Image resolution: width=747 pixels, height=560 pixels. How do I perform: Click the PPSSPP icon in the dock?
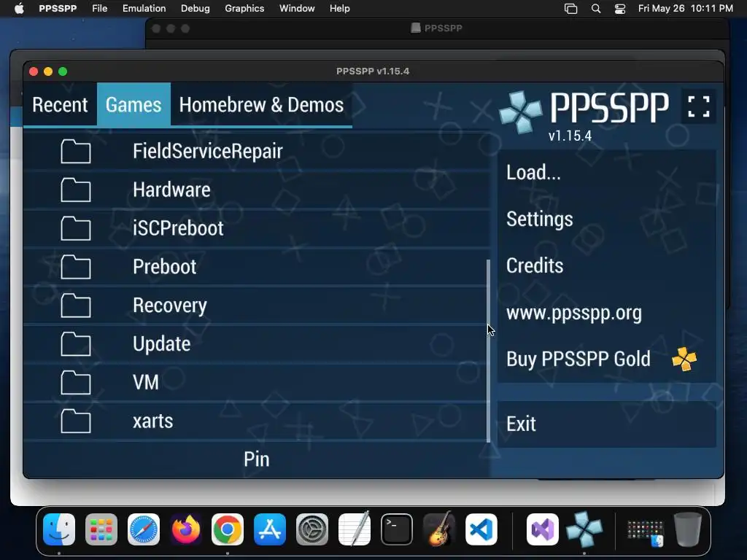[x=584, y=529]
